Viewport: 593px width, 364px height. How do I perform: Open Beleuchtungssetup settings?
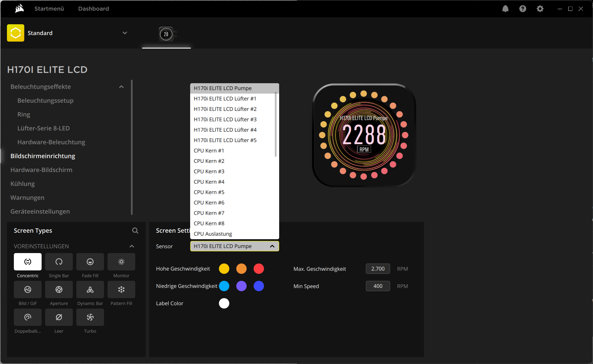pyautogui.click(x=45, y=101)
